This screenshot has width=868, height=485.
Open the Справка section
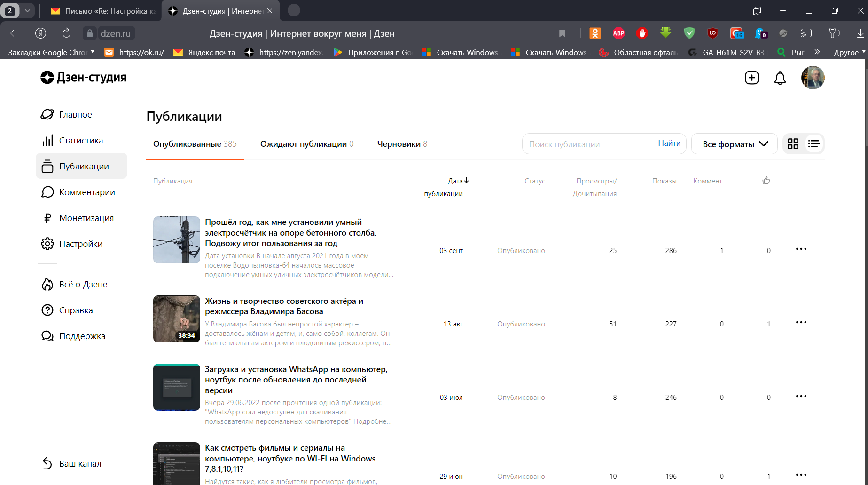click(x=77, y=310)
